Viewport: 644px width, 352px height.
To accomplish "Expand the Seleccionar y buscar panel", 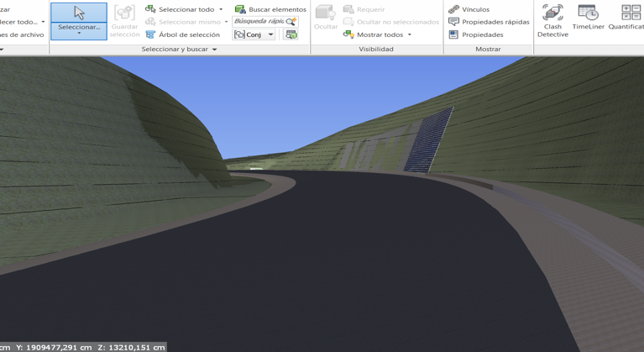I will tap(214, 50).
